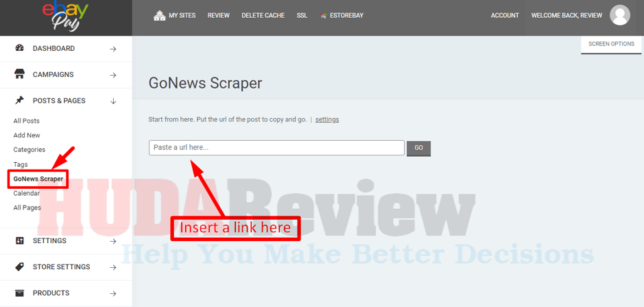Open All Posts submenu link

pyautogui.click(x=26, y=121)
